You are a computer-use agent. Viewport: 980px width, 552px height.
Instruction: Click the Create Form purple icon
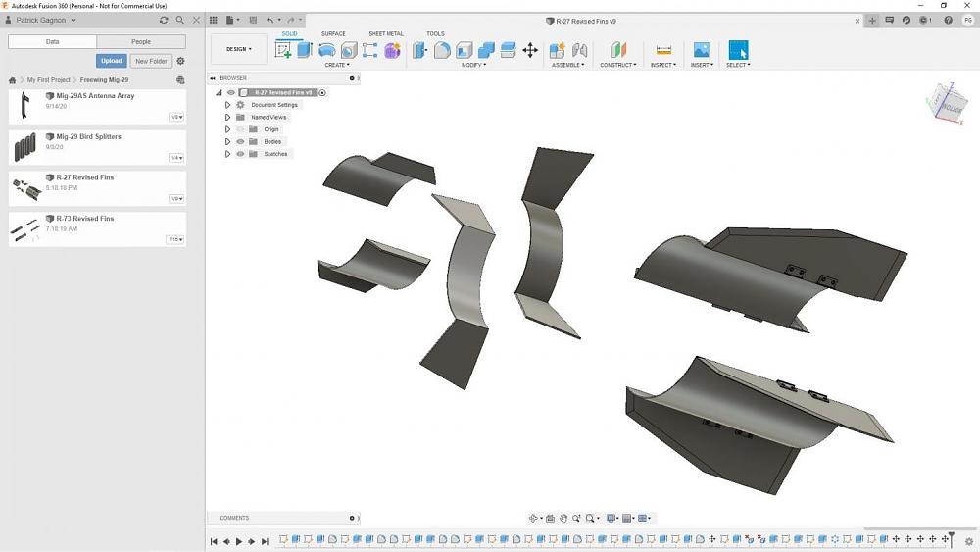click(392, 50)
